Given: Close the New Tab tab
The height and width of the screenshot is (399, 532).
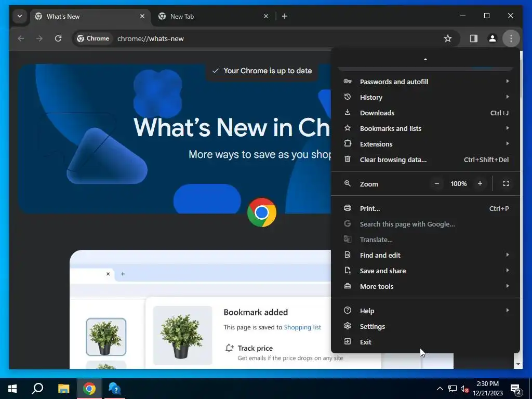Looking at the screenshot, I should 266,16.
